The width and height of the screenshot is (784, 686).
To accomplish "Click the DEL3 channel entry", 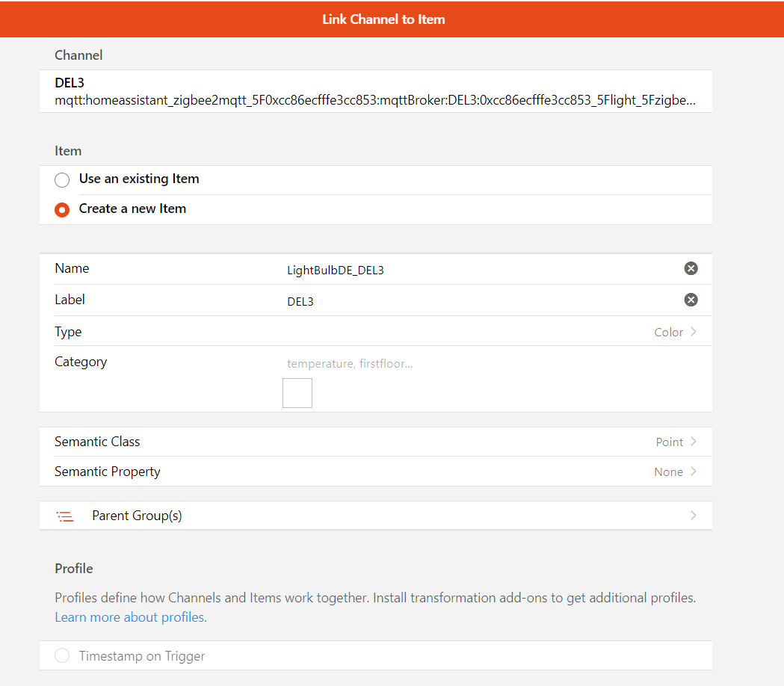I will (69, 82).
